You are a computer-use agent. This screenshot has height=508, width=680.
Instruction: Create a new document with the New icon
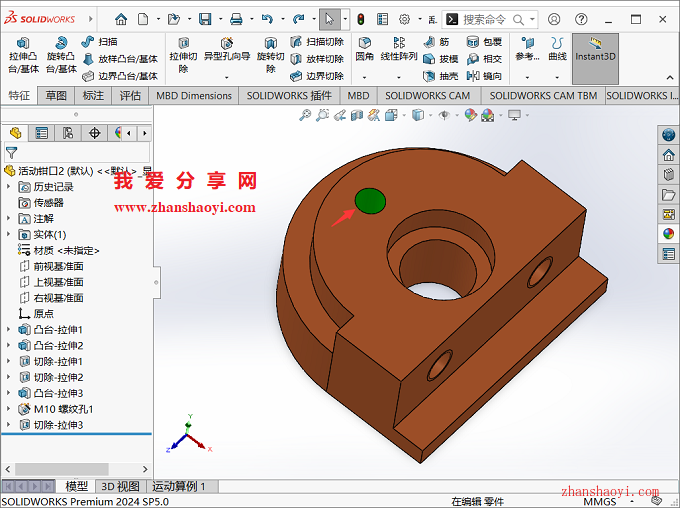point(143,19)
